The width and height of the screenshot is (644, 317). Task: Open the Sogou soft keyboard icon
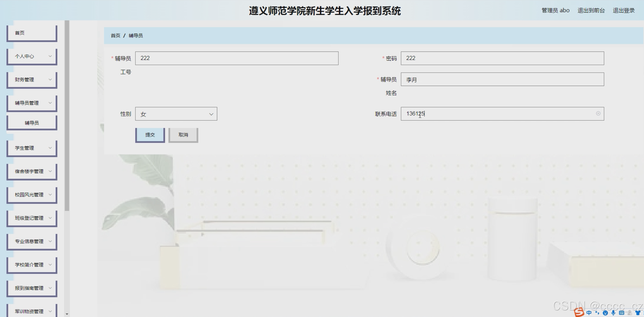621,313
